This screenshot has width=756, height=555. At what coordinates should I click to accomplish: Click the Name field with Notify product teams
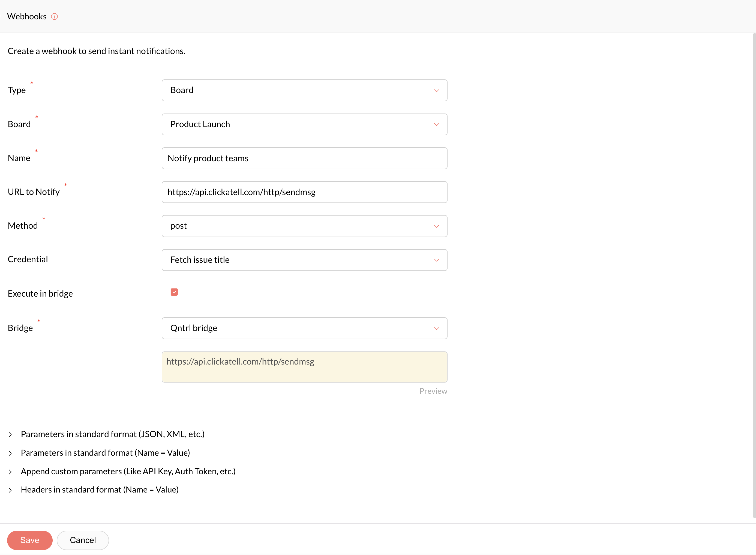click(304, 158)
